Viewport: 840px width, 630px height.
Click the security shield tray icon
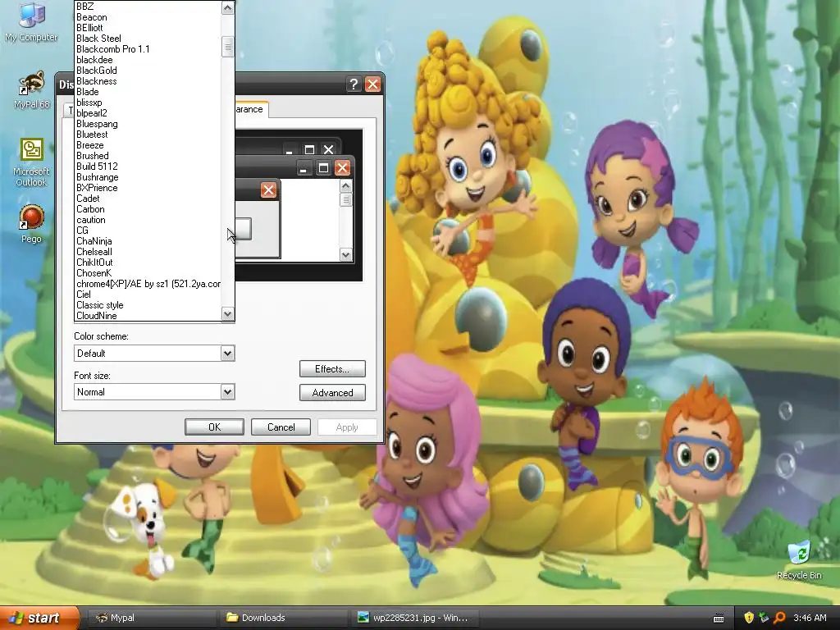pos(748,618)
